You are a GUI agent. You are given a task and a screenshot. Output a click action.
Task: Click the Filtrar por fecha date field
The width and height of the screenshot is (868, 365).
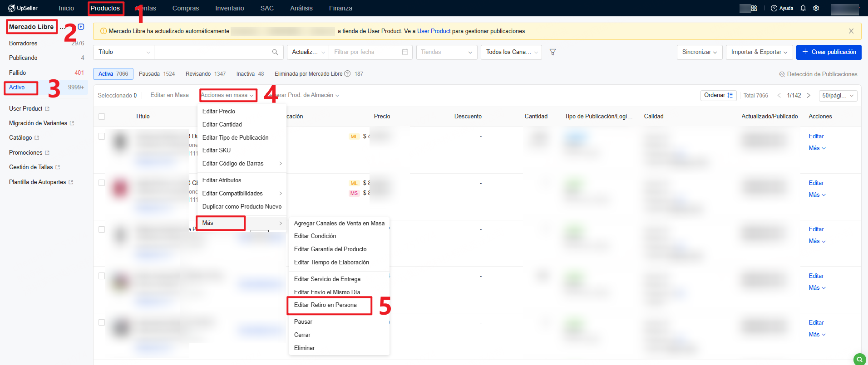[x=370, y=52]
